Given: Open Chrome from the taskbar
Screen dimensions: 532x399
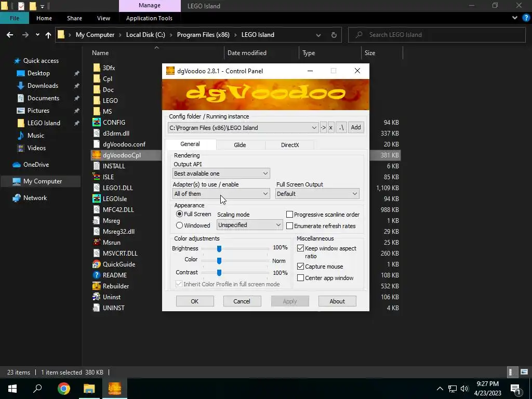Looking at the screenshot, I should pyautogui.click(x=63, y=389).
